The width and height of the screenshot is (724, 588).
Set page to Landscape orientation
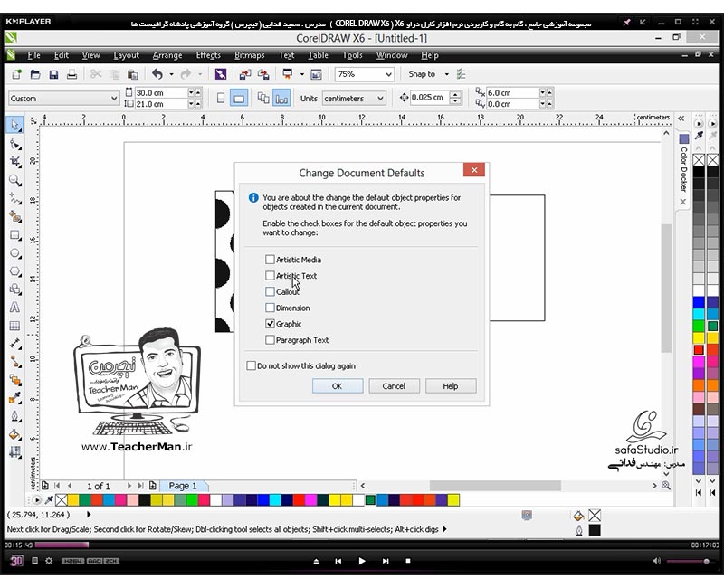tap(239, 99)
